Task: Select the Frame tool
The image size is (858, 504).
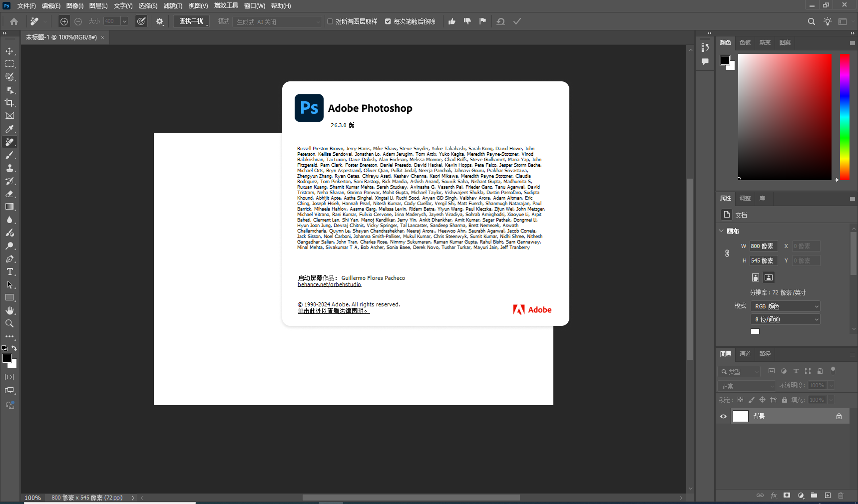Action: pos(9,116)
